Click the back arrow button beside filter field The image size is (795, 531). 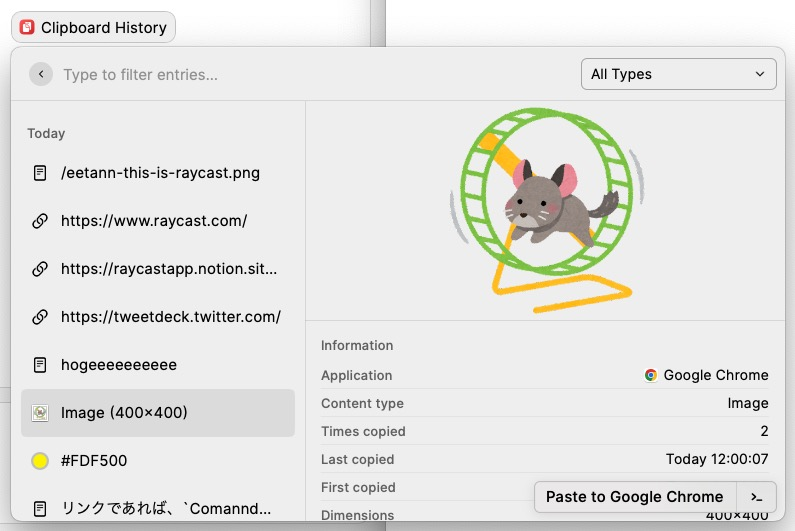coord(41,75)
